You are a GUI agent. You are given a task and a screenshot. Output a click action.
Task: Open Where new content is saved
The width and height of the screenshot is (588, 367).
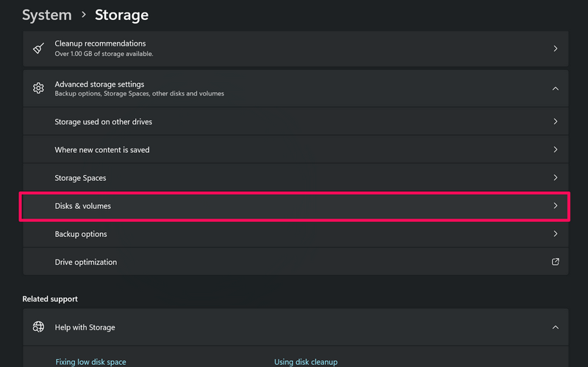pos(102,150)
